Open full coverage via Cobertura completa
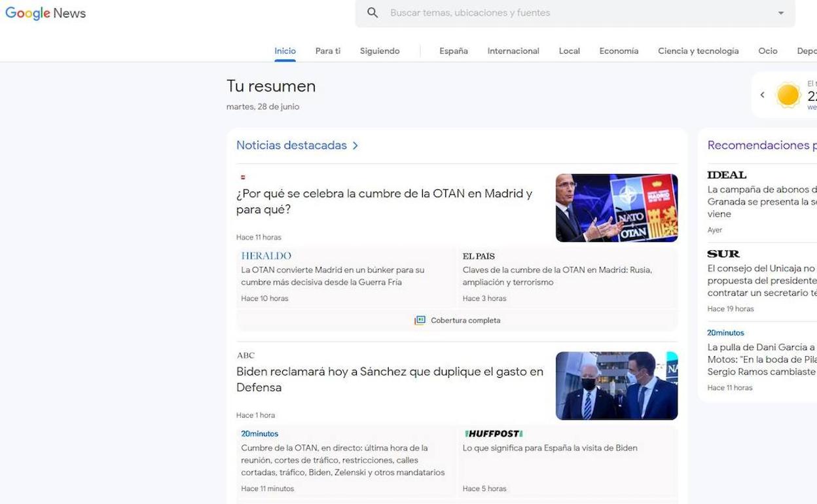The height and width of the screenshot is (504, 817). (465, 320)
